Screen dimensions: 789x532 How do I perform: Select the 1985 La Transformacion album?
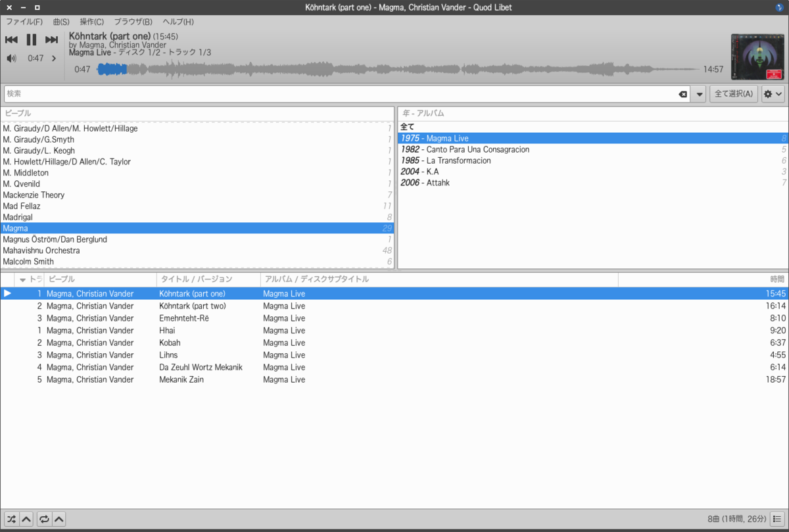[593, 160]
